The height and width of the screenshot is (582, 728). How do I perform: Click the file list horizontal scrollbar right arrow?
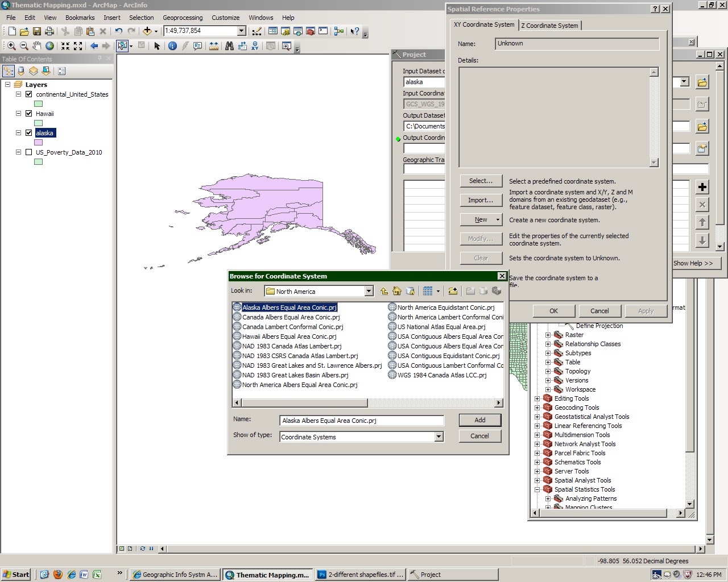pos(499,403)
